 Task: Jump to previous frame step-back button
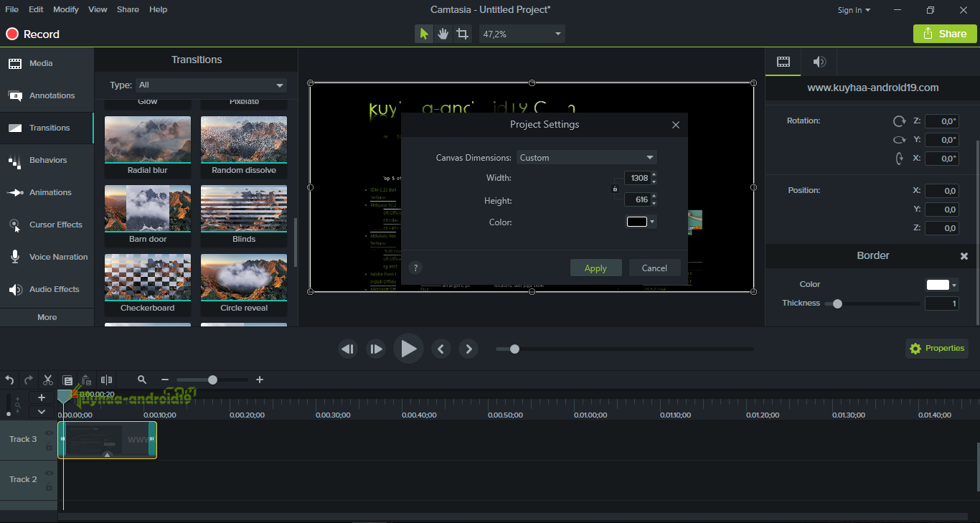pyautogui.click(x=348, y=349)
